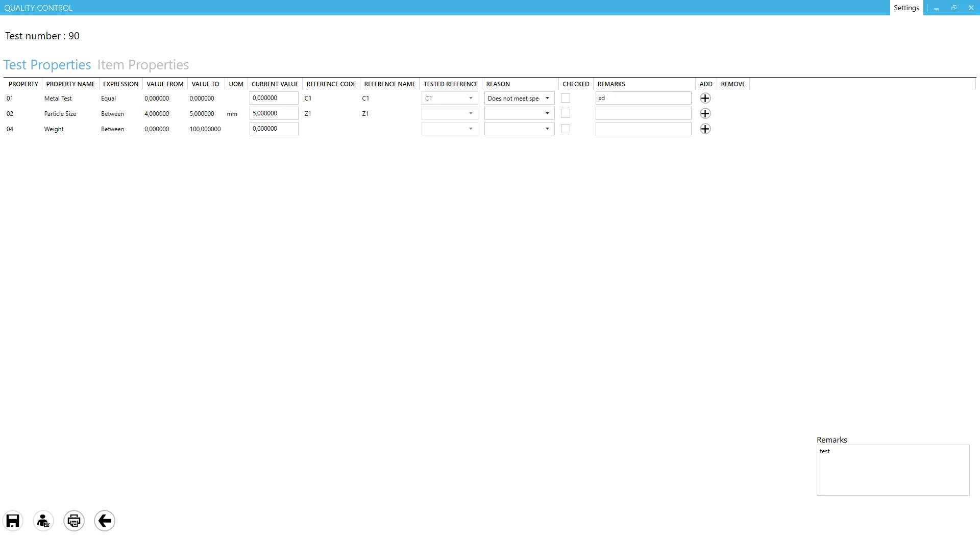The height and width of the screenshot is (536, 980).
Task: Click the Back arrow icon
Action: (105, 521)
